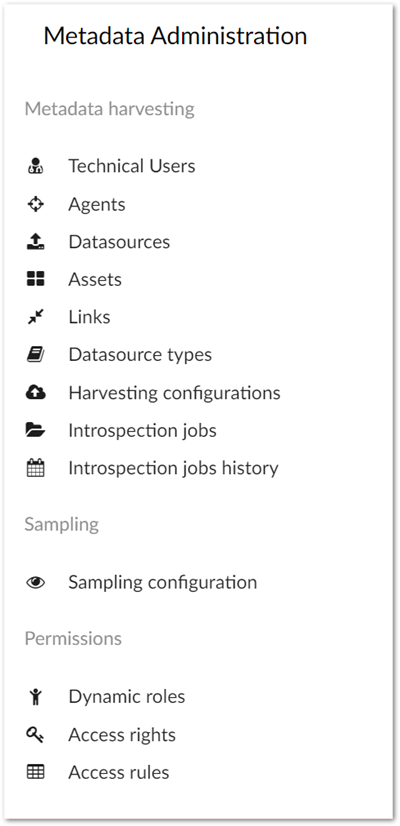Image resolution: width=400 pixels, height=826 pixels.
Task: Click the Access rules table icon
Action: (x=35, y=773)
